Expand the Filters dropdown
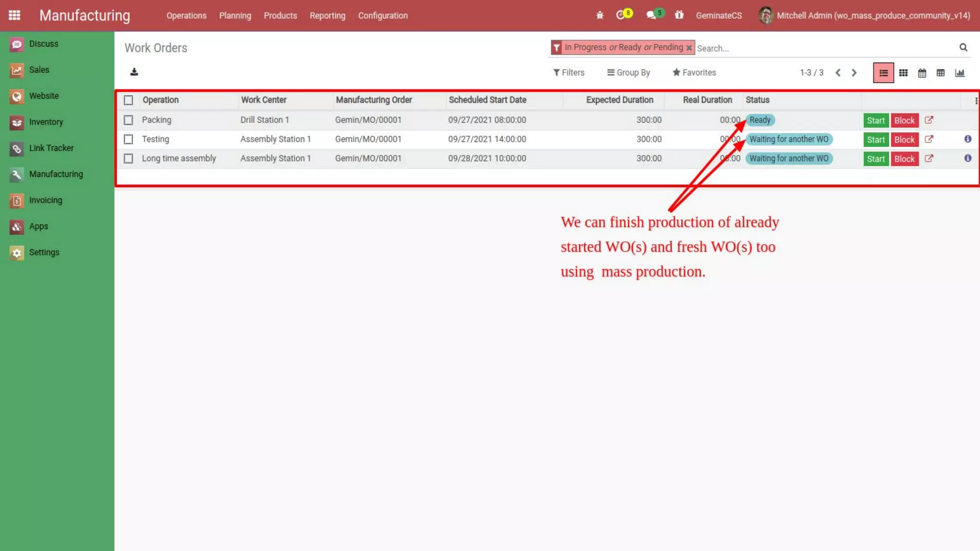Image resolution: width=980 pixels, height=551 pixels. (568, 73)
